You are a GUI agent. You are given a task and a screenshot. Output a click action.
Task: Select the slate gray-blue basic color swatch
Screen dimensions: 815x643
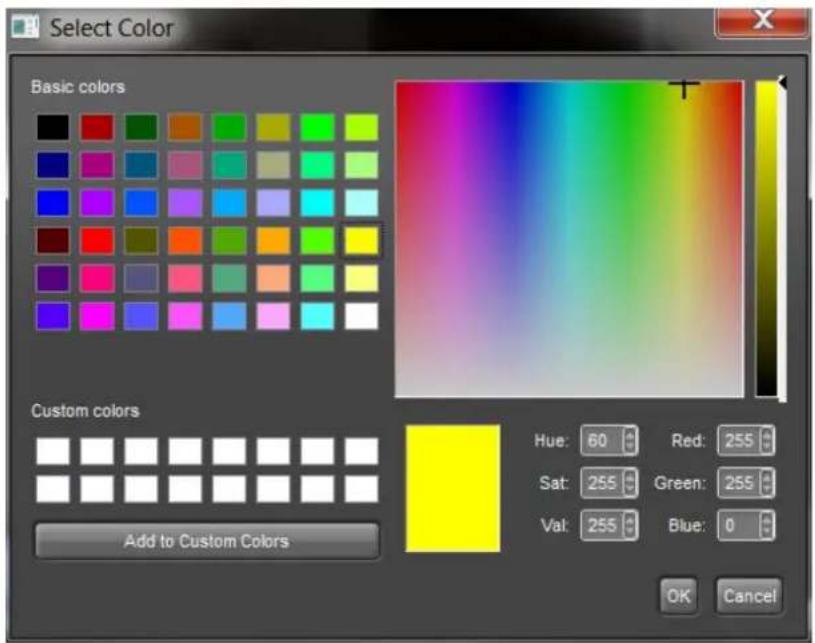point(141,278)
